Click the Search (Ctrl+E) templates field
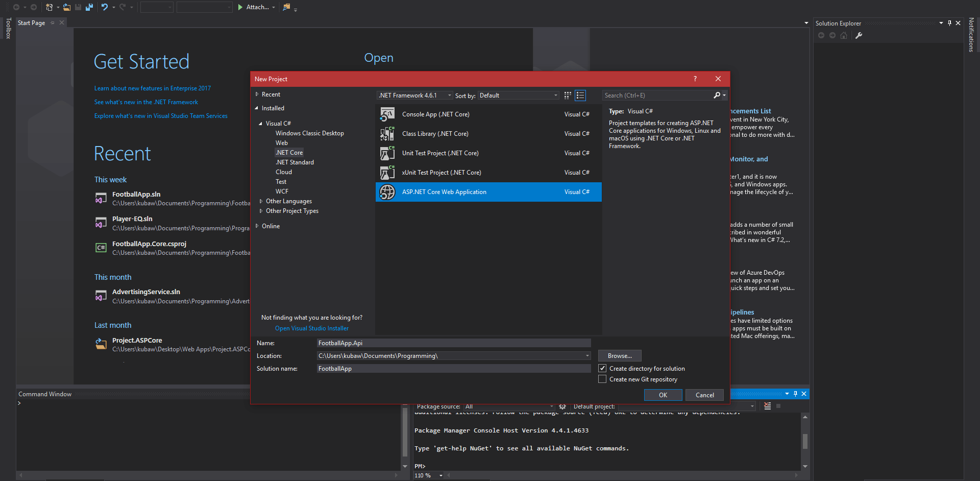Image resolution: width=980 pixels, height=481 pixels. [657, 95]
